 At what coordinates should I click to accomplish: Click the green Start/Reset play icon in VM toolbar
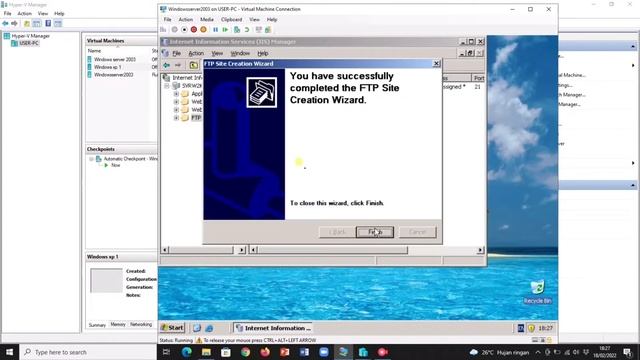click(x=225, y=29)
